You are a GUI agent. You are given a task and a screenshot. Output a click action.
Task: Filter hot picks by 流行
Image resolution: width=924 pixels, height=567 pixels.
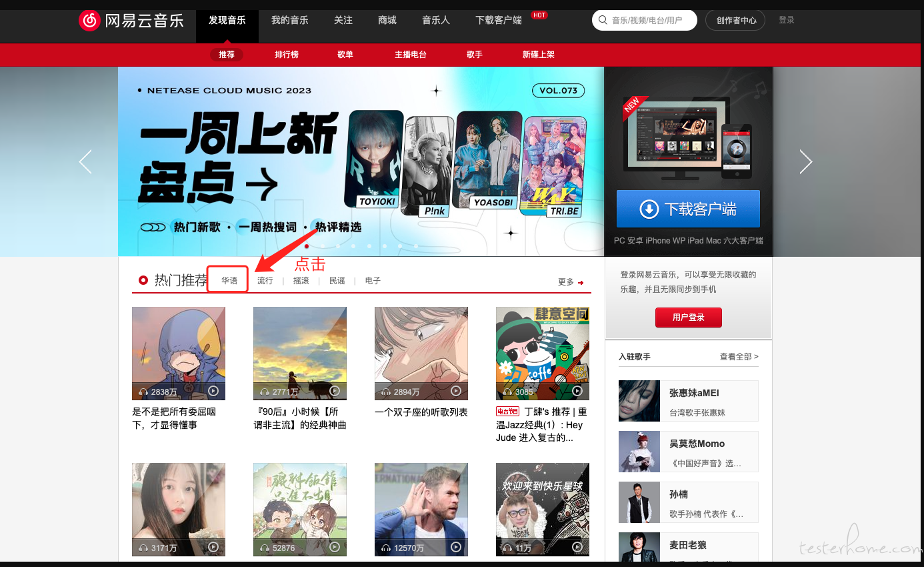(265, 281)
